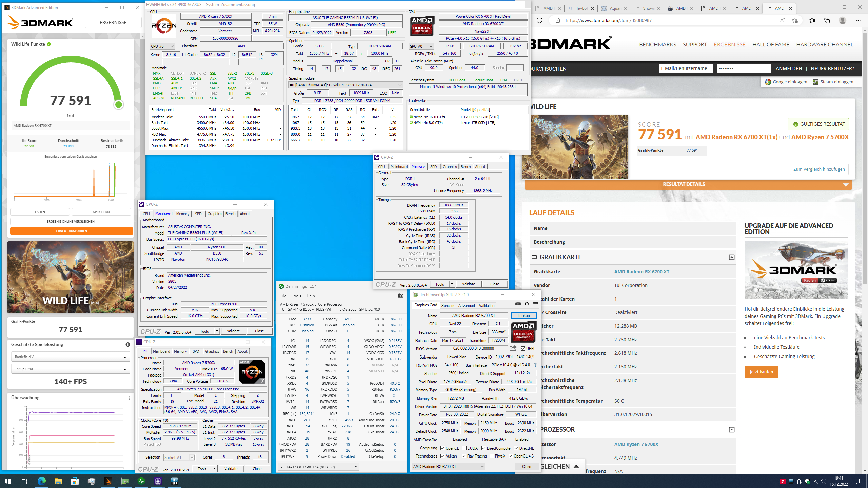This screenshot has height=488, width=868.
Task: Click the Bestmarke info icon in 3DMark
Action: (x=121, y=141)
